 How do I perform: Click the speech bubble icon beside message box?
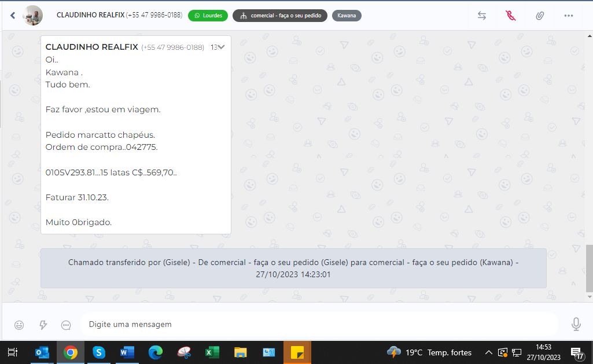click(66, 325)
